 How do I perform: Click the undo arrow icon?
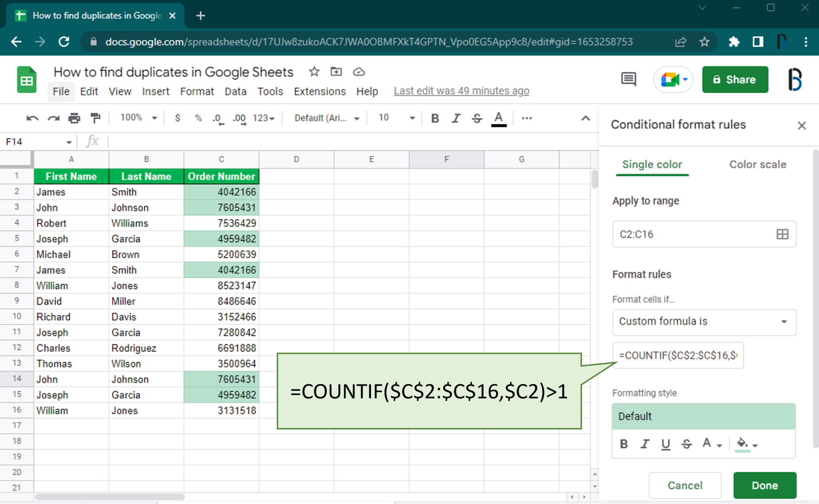[32, 118]
